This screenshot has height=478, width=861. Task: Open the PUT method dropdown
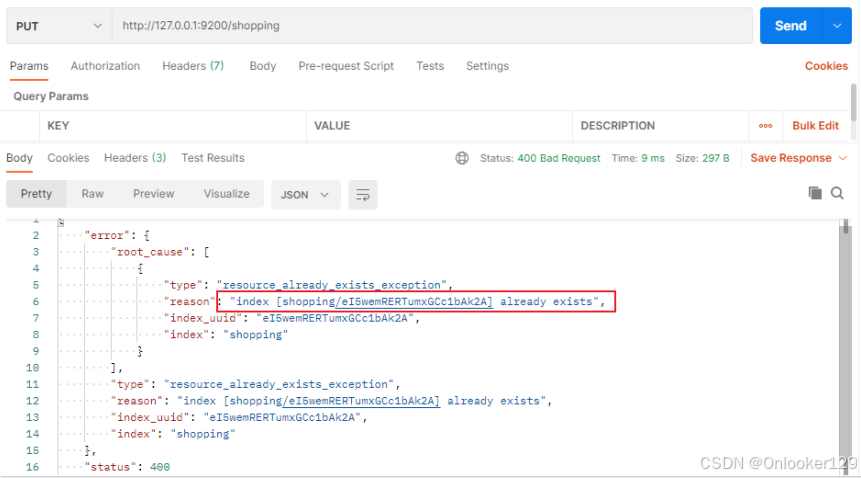[x=59, y=26]
